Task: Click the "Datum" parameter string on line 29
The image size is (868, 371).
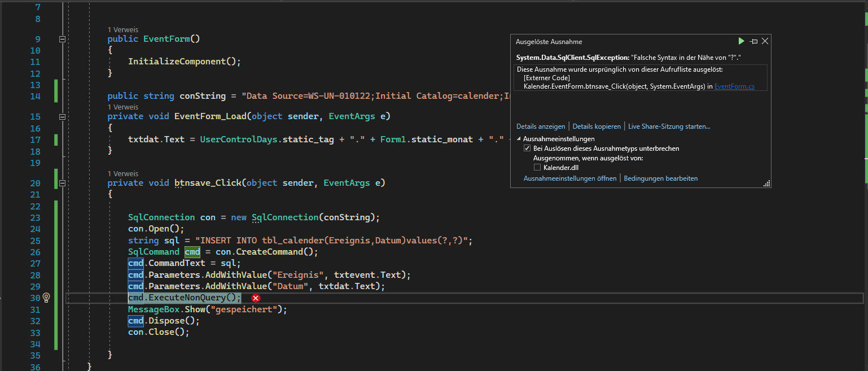Action: click(290, 287)
